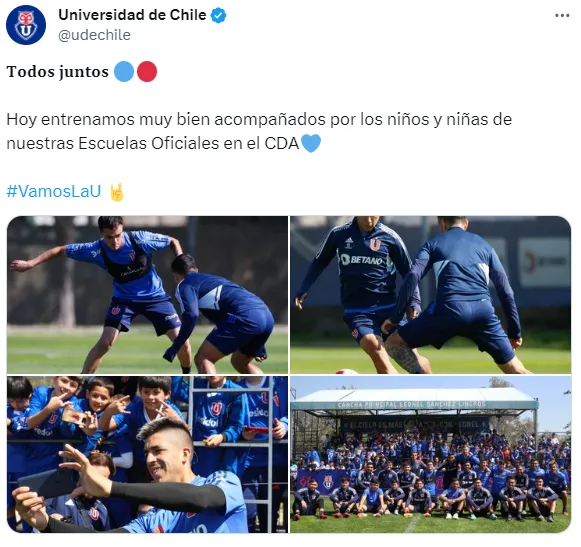Click the red circle emoji
Image resolution: width=581 pixels, height=547 pixels.
(x=147, y=72)
